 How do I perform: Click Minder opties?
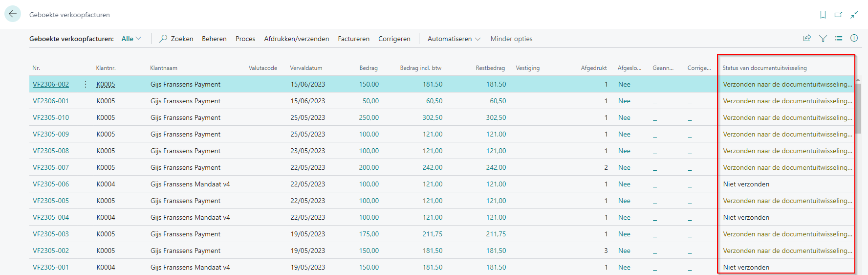[x=512, y=39]
